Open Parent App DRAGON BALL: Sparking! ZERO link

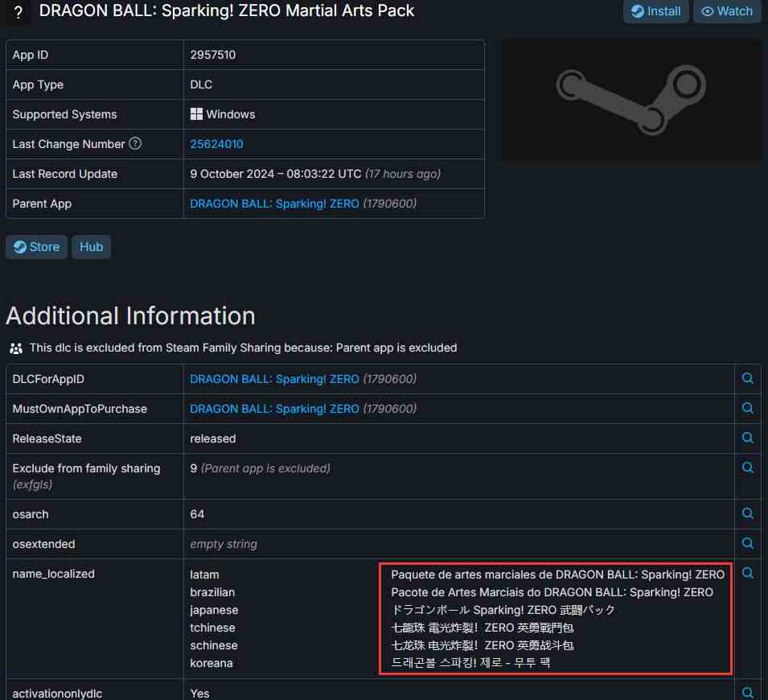pyautogui.click(x=274, y=204)
